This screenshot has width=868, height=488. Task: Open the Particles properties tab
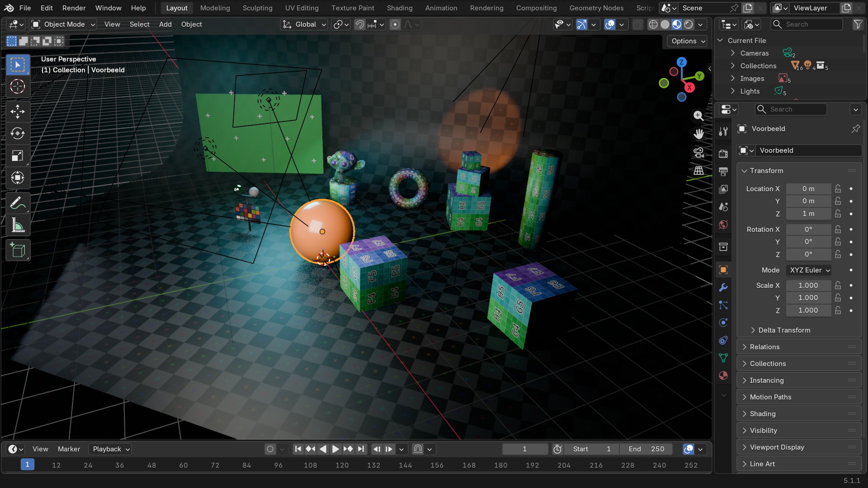pyautogui.click(x=723, y=305)
